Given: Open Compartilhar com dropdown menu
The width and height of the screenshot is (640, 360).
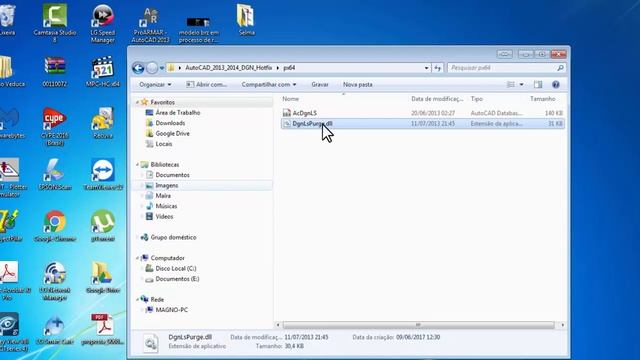Looking at the screenshot, I should coord(269,84).
